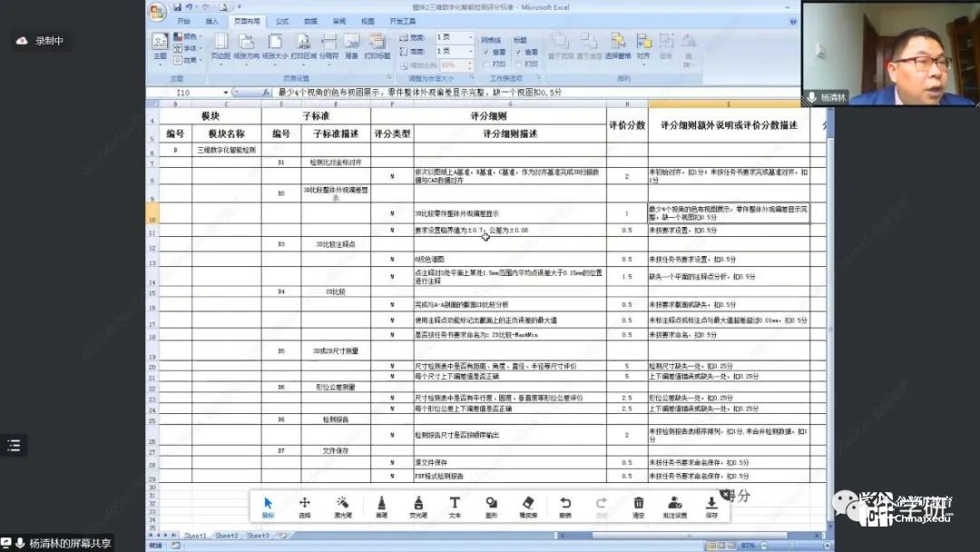Switch to the 公式 ribbon tab

click(282, 20)
